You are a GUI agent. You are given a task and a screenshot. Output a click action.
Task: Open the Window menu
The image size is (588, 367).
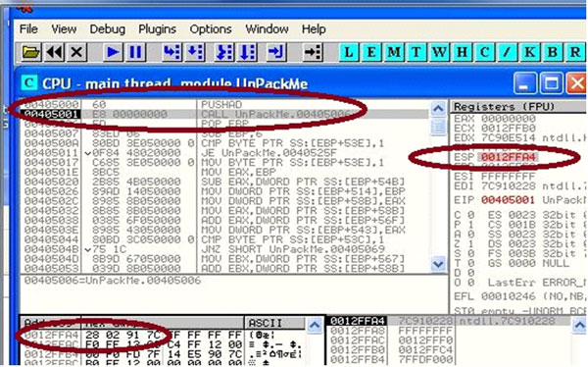click(x=267, y=28)
